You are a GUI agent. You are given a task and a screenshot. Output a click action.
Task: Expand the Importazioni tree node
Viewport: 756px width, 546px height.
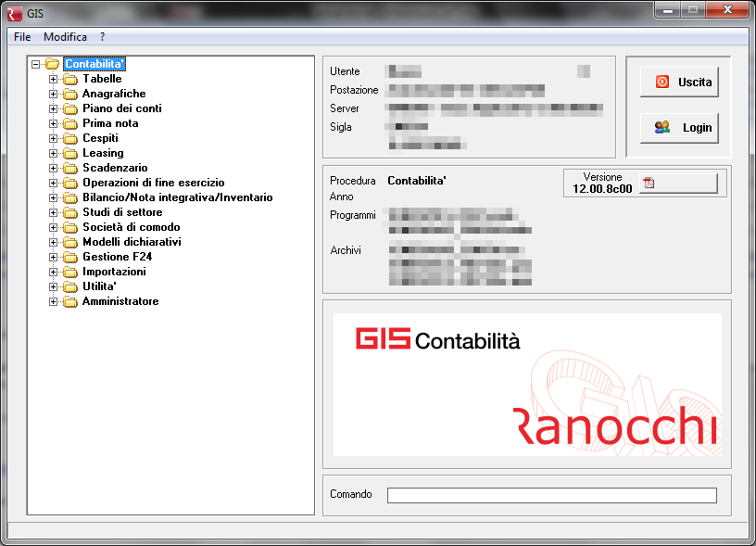tap(53, 272)
